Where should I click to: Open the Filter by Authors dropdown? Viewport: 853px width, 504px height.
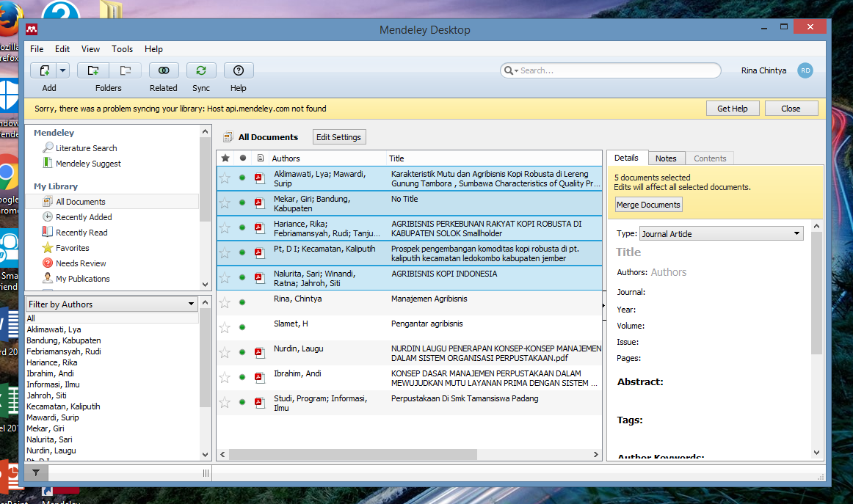click(x=112, y=304)
